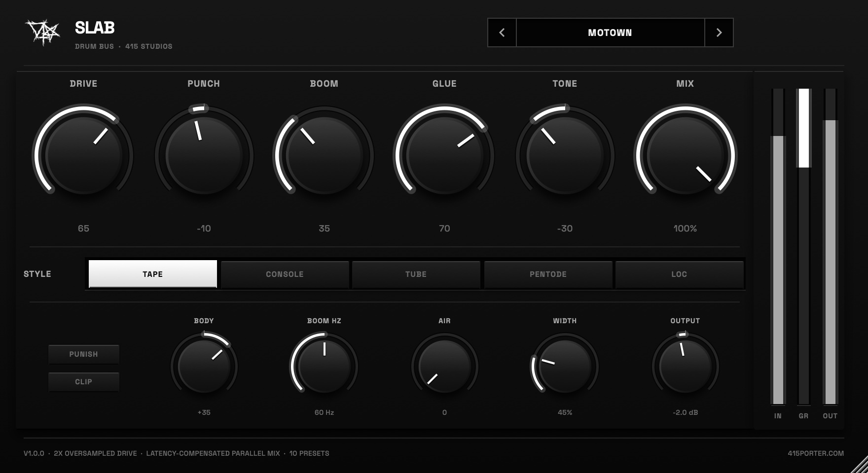868x473 pixels.
Task: Select the TUBE style
Action: (416, 274)
